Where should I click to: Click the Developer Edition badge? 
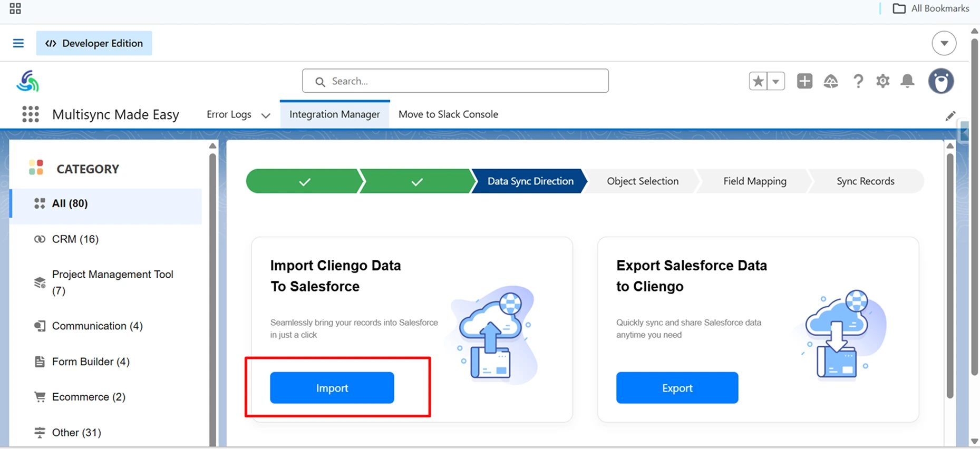tap(94, 43)
